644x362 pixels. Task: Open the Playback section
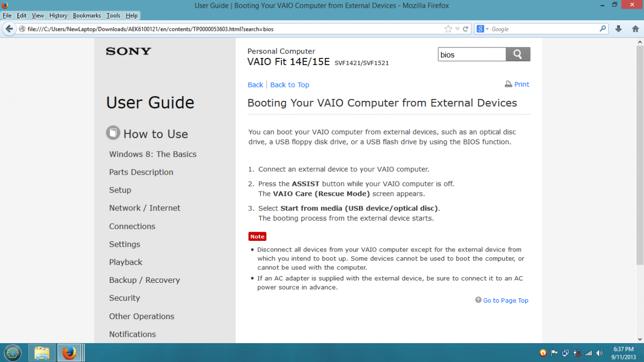(x=126, y=262)
